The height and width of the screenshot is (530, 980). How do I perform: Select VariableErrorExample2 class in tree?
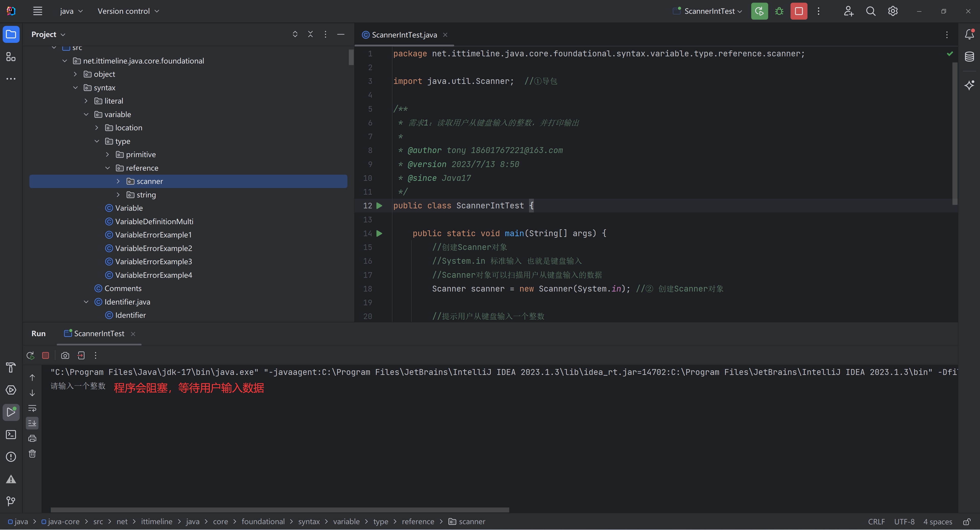click(153, 248)
